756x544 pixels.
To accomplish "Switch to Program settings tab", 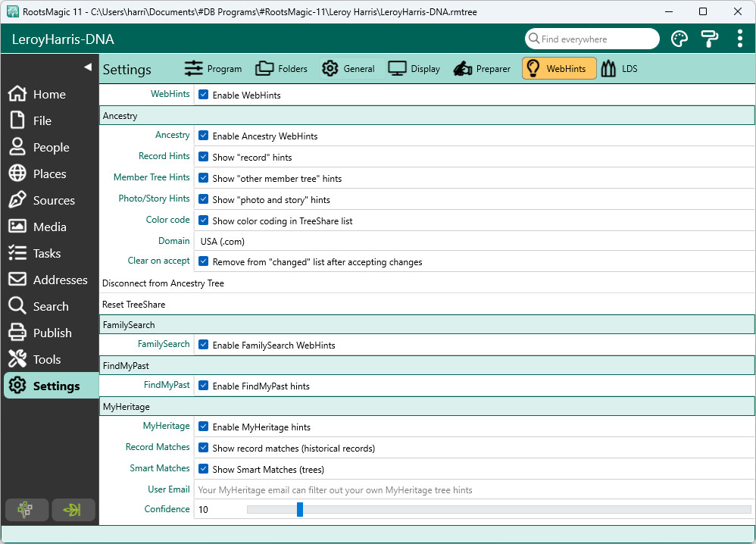I will [213, 68].
